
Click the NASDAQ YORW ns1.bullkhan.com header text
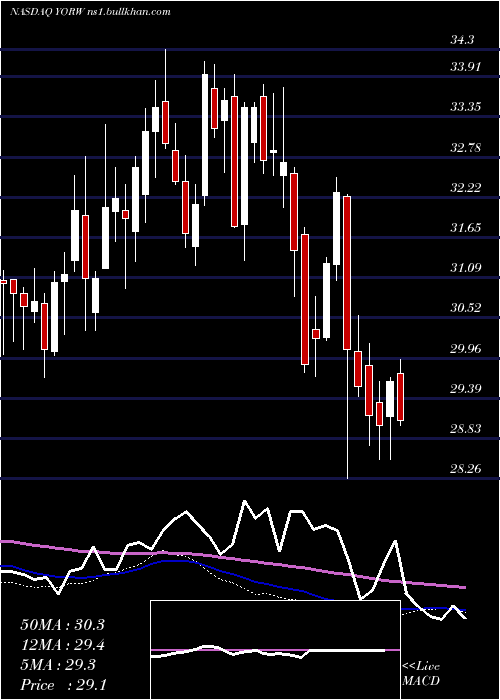coord(90,12)
